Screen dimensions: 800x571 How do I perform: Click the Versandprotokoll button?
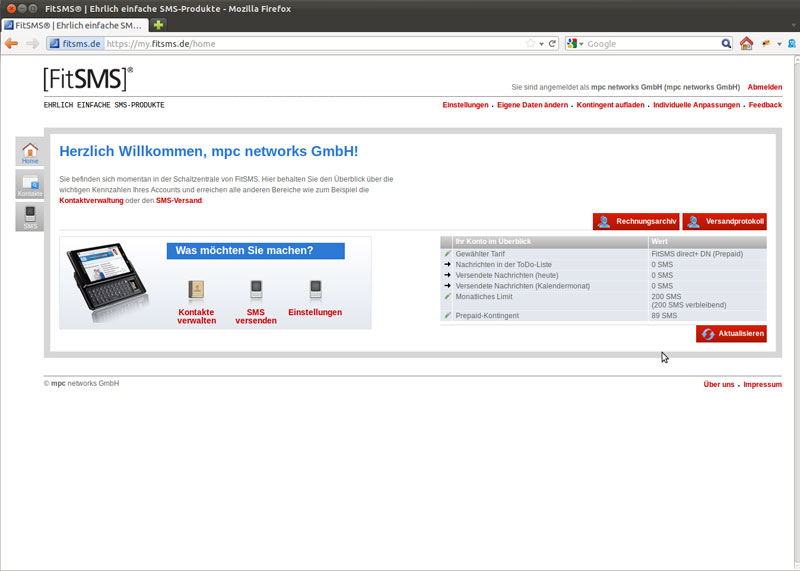[724, 221]
